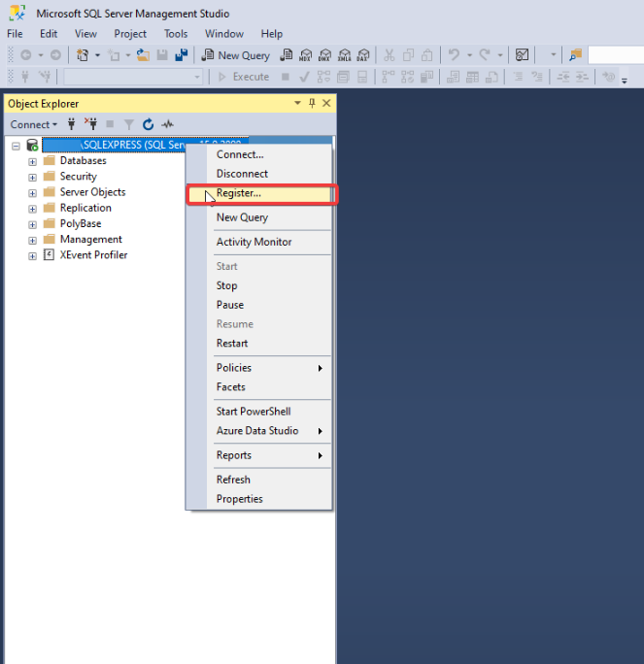
Task: Choose Stop in the context menu
Action: [259, 285]
